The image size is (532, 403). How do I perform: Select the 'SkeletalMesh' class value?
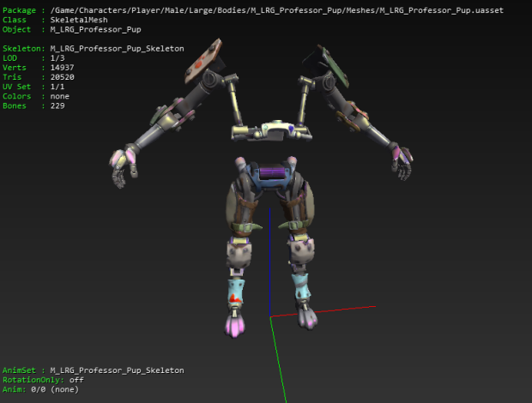[79, 20]
